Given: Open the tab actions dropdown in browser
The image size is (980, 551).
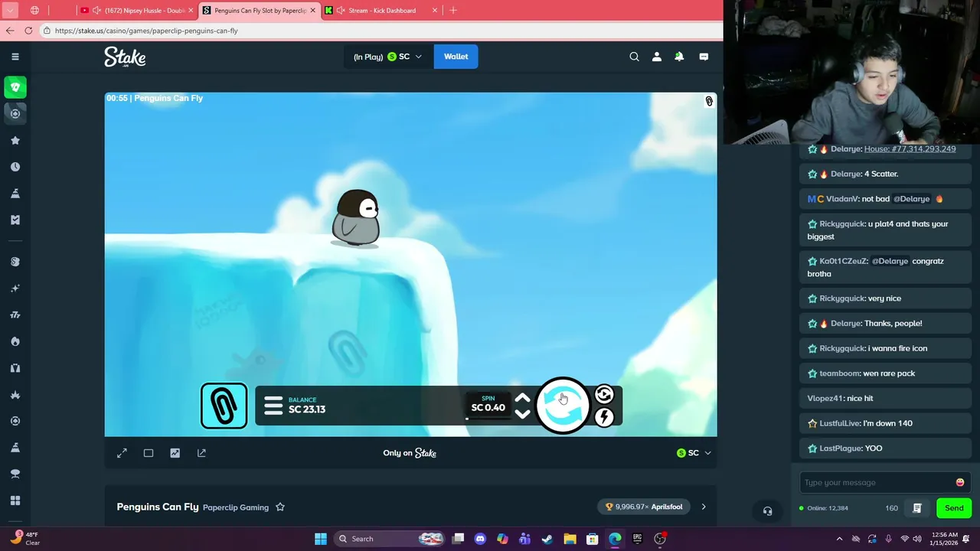Looking at the screenshot, I should pos(10,11).
